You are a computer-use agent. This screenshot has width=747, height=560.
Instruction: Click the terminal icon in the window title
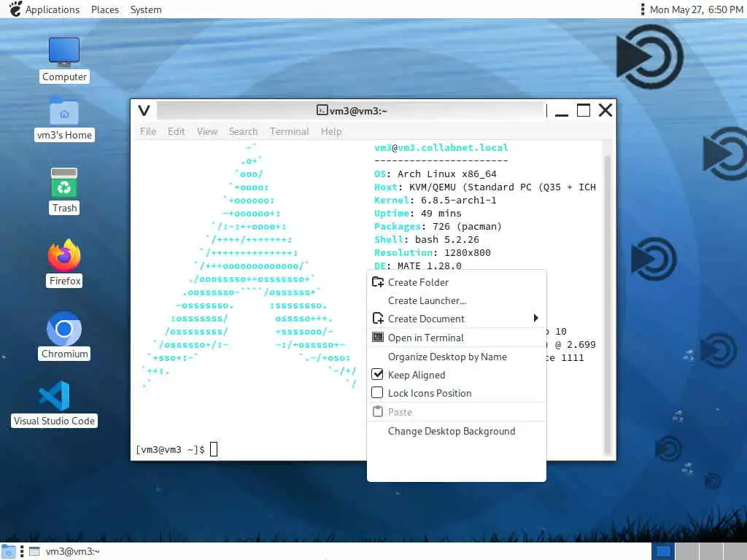point(322,111)
